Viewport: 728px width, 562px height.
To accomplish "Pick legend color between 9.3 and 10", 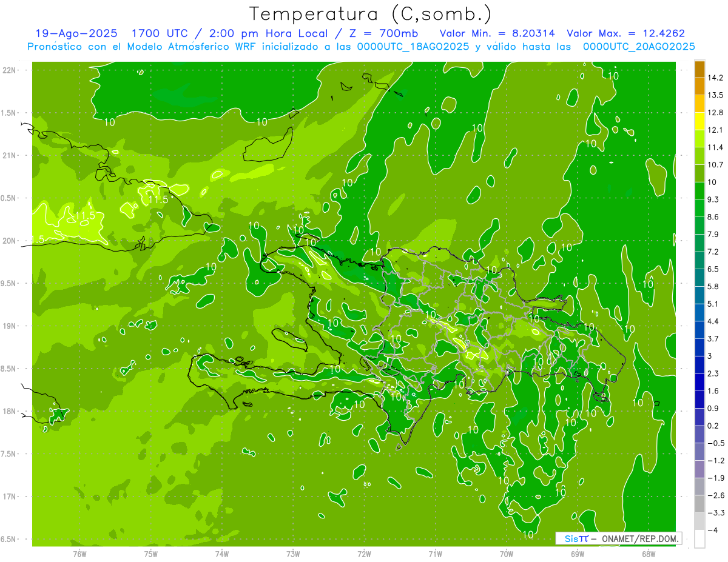I will 699,191.
